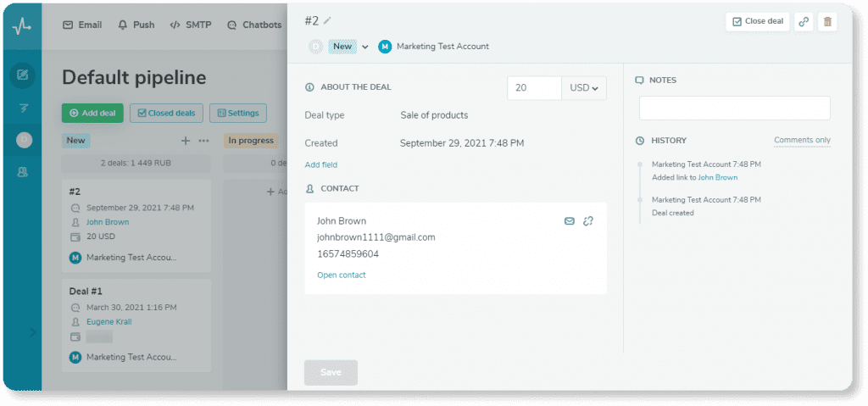This screenshot has width=868, height=406.
Task: Click the copy deal link icon
Action: 803,22
